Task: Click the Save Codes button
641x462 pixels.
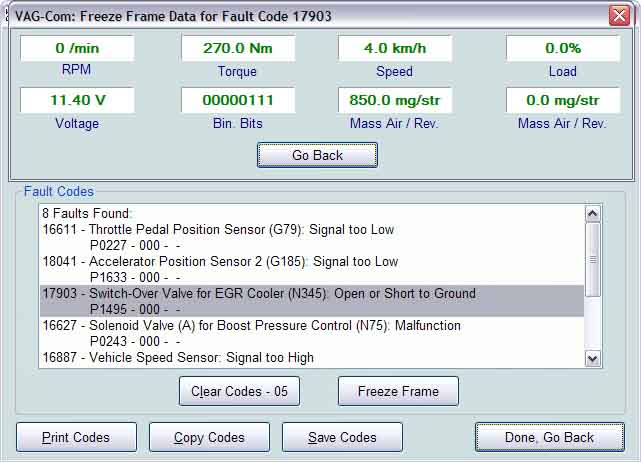Action: 342,437
